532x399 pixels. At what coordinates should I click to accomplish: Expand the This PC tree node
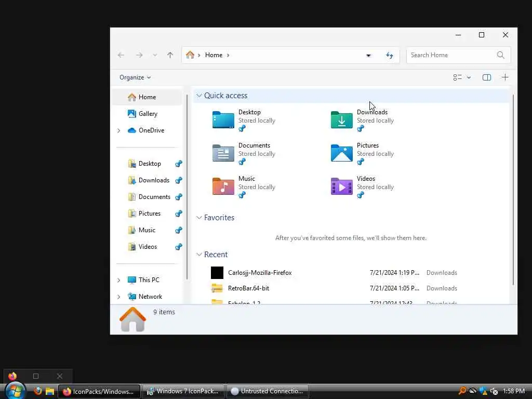[x=119, y=280]
